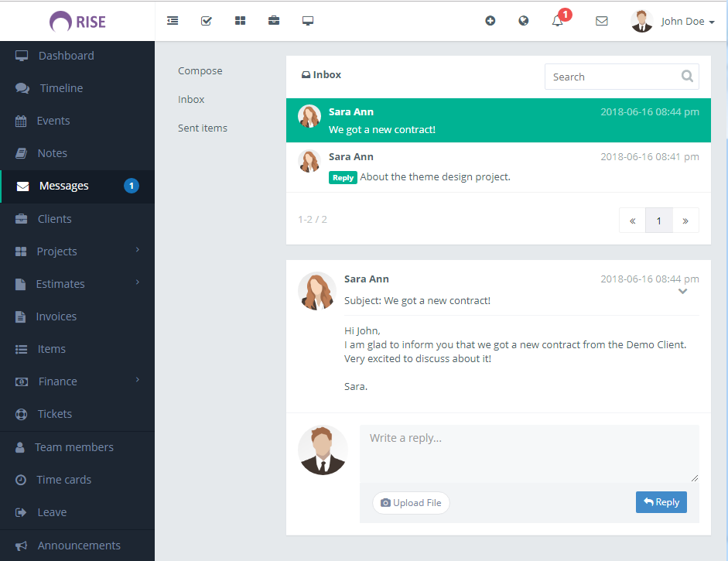The image size is (728, 561).
Task: Click the briefcase icon in top bar
Action: [274, 21]
